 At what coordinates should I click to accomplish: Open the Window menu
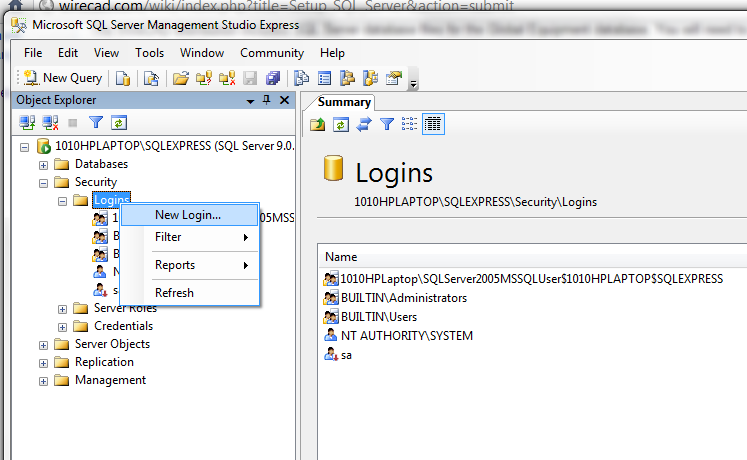[x=202, y=53]
